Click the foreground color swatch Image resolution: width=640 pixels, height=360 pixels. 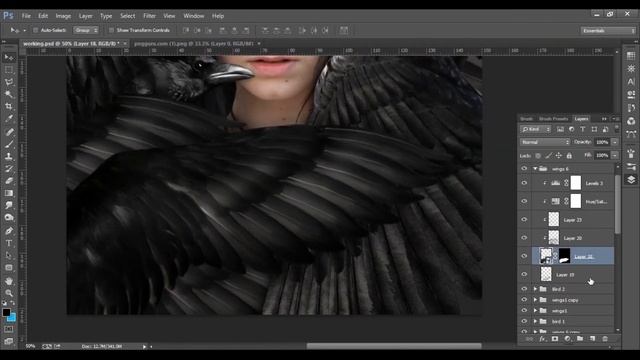pyautogui.click(x=6, y=312)
